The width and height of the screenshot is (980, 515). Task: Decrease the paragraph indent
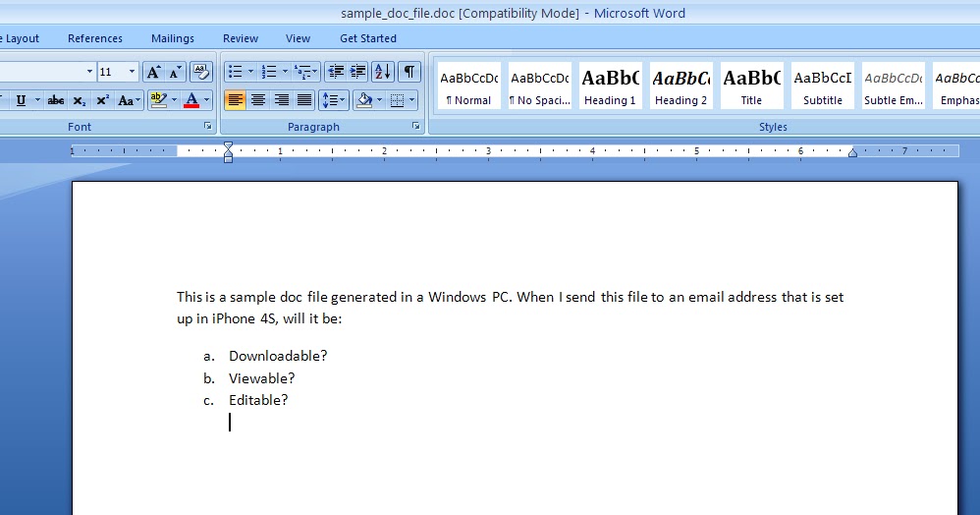[336, 72]
